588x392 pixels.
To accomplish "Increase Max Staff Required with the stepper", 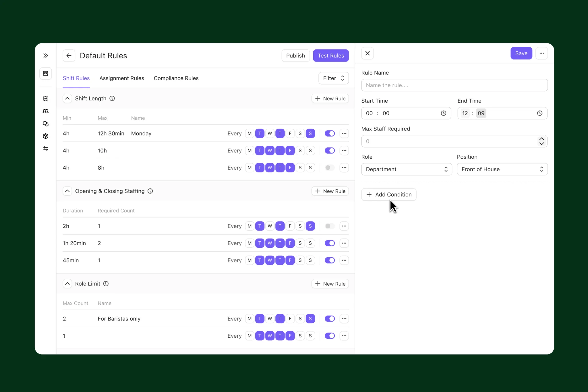I will pos(541,139).
